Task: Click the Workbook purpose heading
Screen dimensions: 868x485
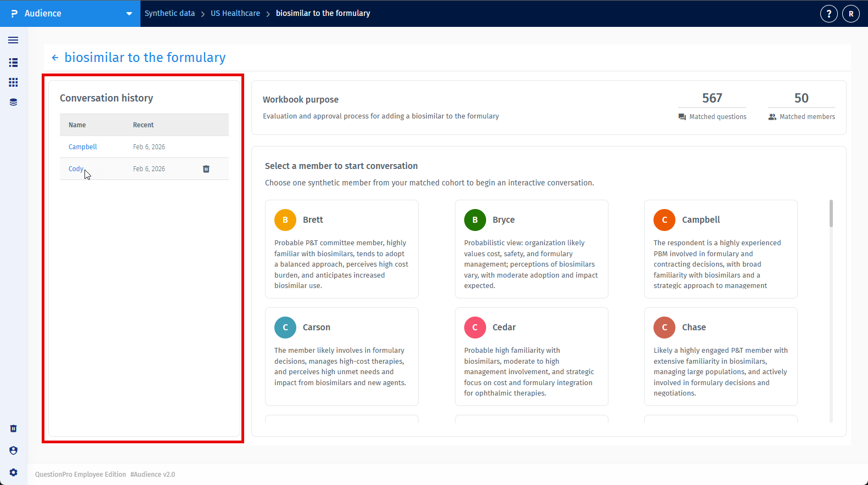Action: pos(301,100)
